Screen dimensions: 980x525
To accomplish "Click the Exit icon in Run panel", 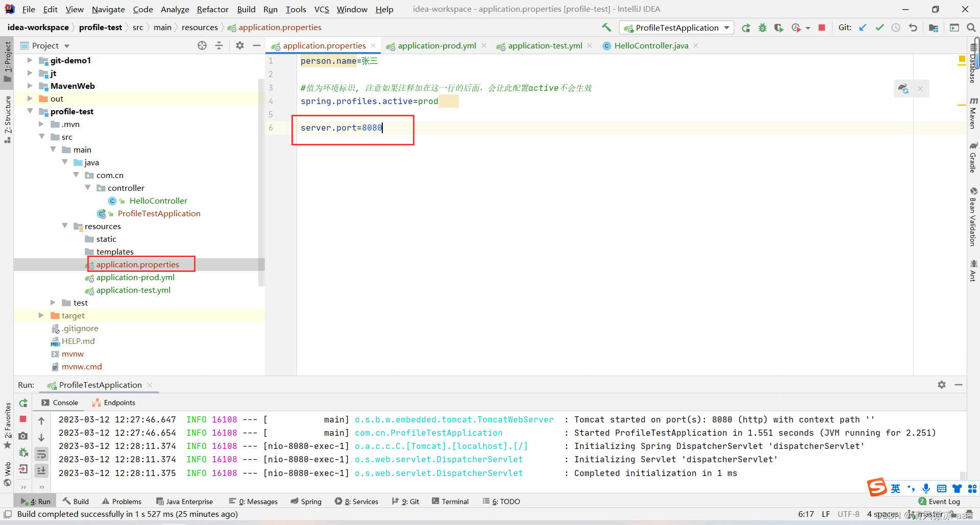I will point(23,469).
